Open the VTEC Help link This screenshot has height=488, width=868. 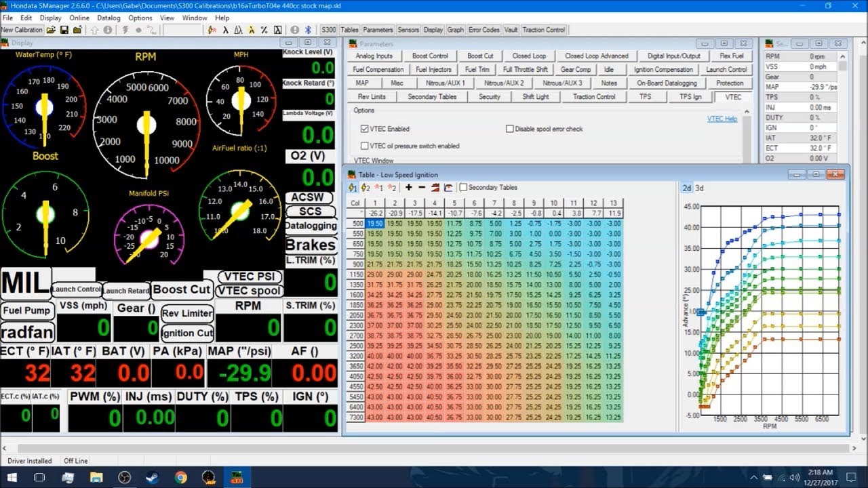click(722, 119)
